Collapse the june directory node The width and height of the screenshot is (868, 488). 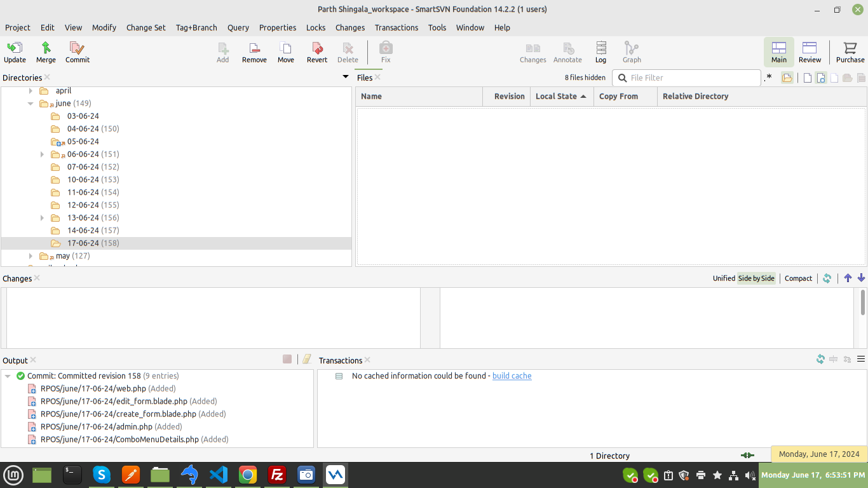pyautogui.click(x=31, y=103)
